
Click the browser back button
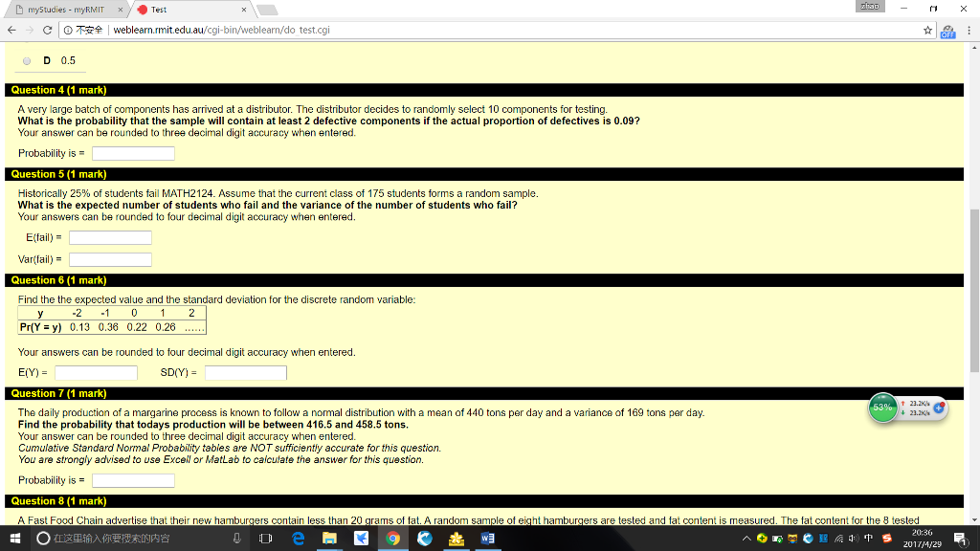tap(14, 30)
